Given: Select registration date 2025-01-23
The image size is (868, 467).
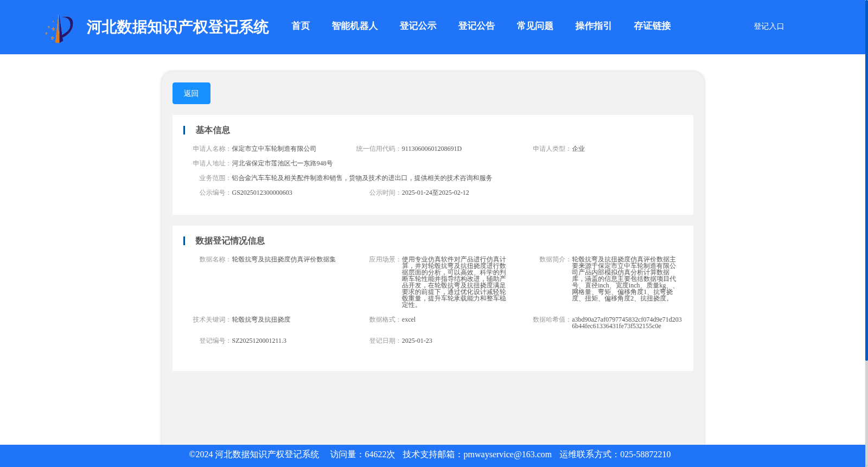Looking at the screenshot, I should (x=417, y=341).
